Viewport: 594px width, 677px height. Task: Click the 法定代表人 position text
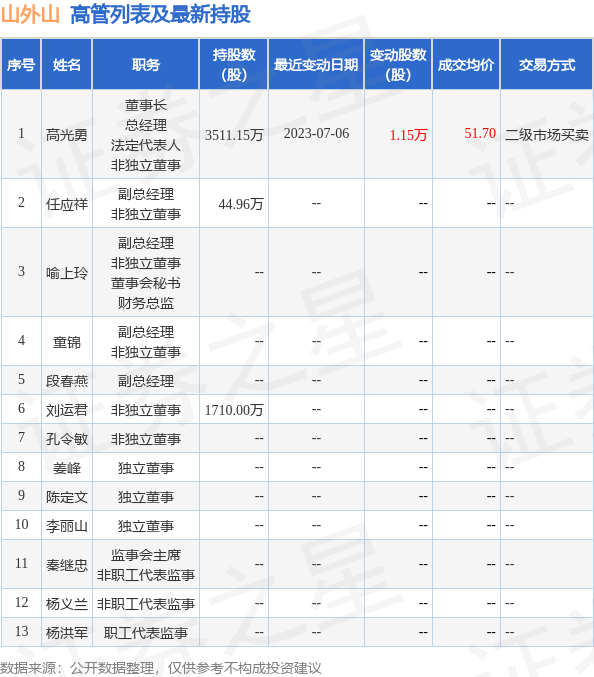click(x=145, y=145)
